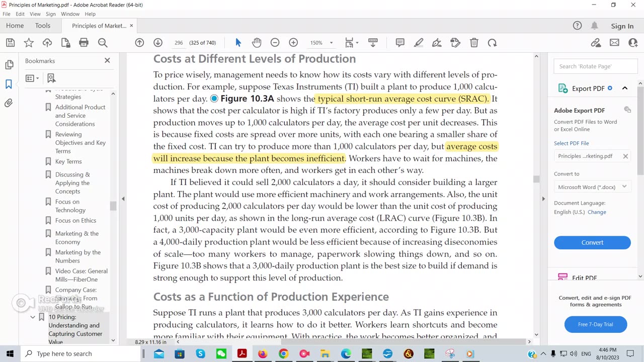
Task: Open Focus on Ethics bookmark
Action: tap(75, 220)
